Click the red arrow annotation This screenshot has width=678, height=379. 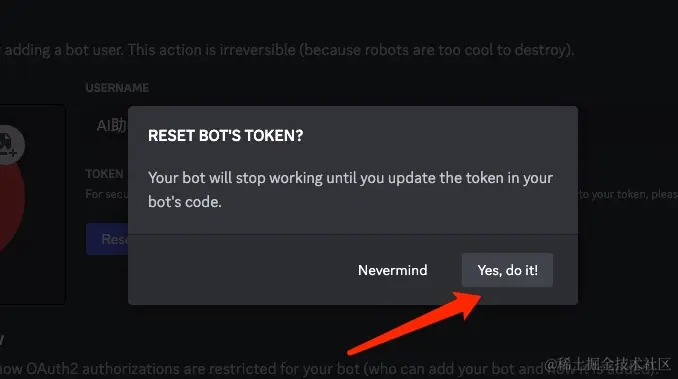point(414,323)
